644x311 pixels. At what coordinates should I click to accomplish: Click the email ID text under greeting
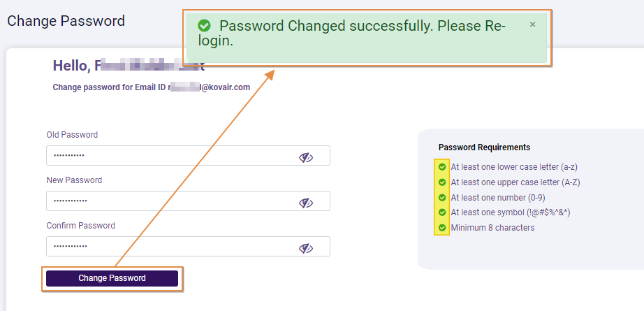[151, 87]
